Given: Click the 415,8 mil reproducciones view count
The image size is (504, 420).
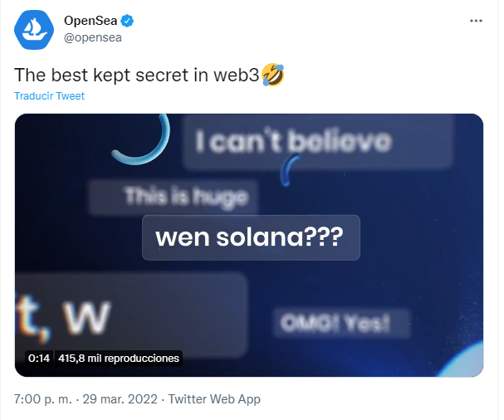Looking at the screenshot, I should click(x=119, y=358).
